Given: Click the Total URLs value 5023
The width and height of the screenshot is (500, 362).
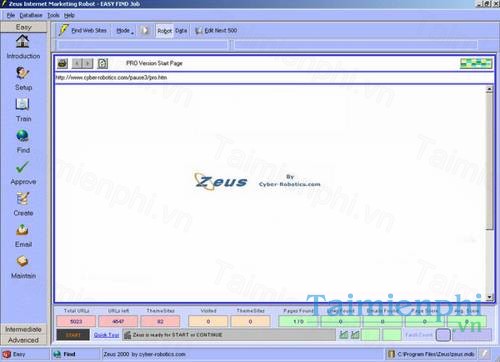Looking at the screenshot, I should point(76,322).
